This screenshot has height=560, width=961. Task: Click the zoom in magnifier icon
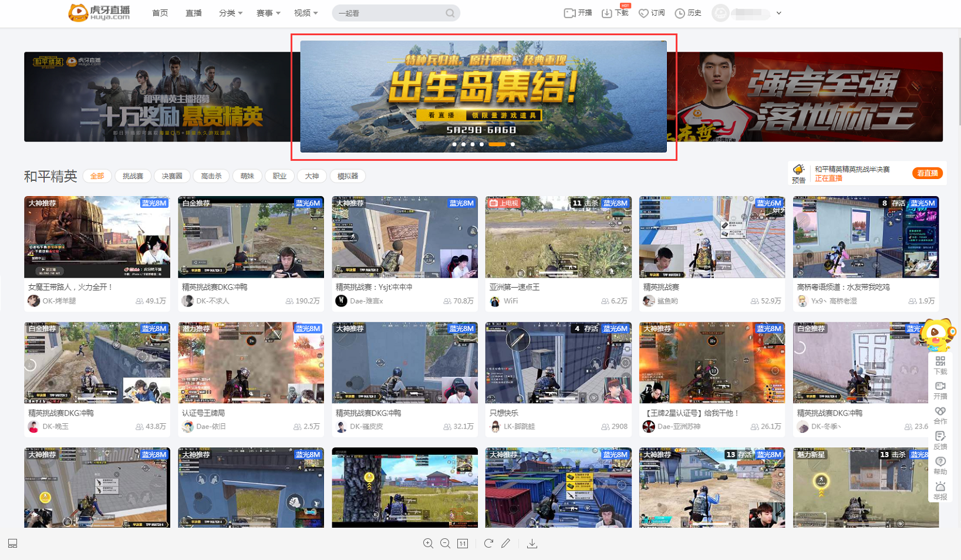pyautogui.click(x=428, y=544)
